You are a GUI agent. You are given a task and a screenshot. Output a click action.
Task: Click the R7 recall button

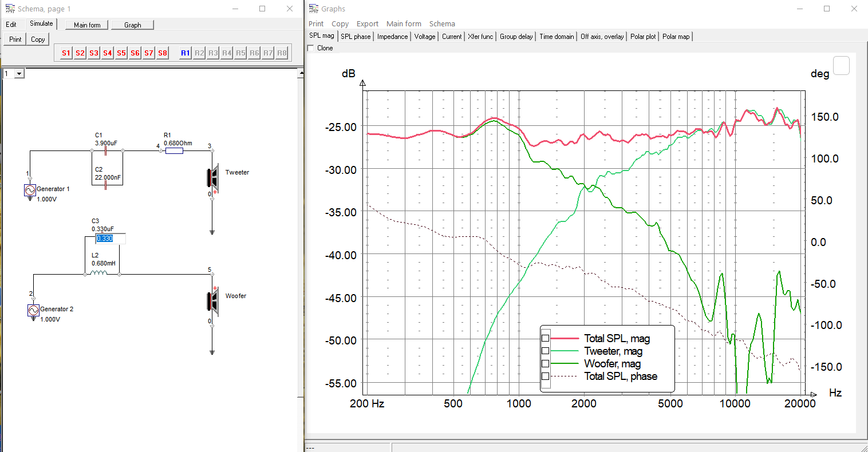click(x=268, y=53)
